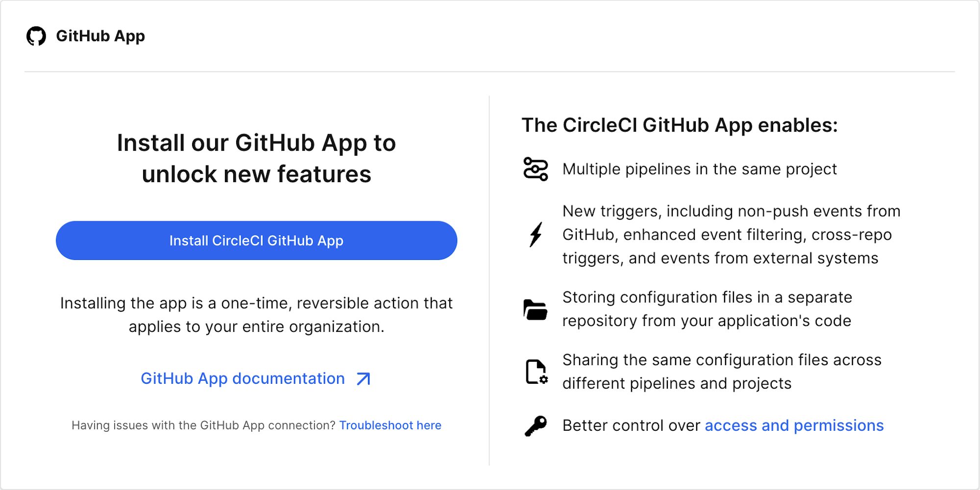
Task: Click the 'Install our GitHub App' heading
Action: (x=256, y=159)
